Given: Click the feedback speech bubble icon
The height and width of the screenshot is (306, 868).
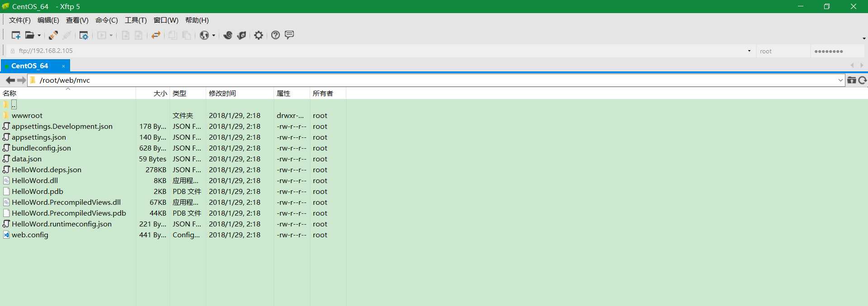Looking at the screenshot, I should click(x=290, y=35).
